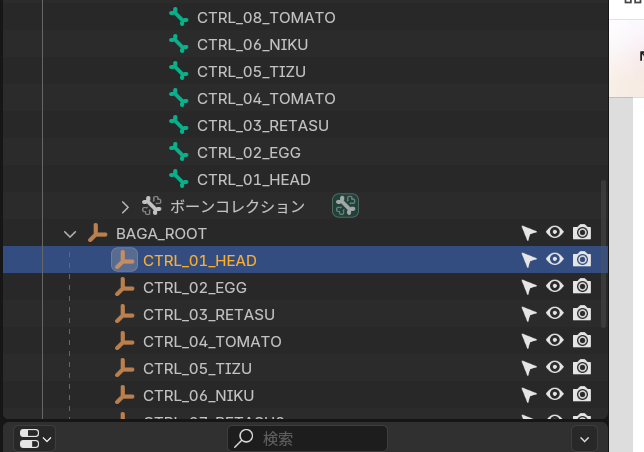Viewport: 644px width, 452px height.
Task: Click the selectable arrow icon for CTRL_03_RETASU
Action: 529,314
